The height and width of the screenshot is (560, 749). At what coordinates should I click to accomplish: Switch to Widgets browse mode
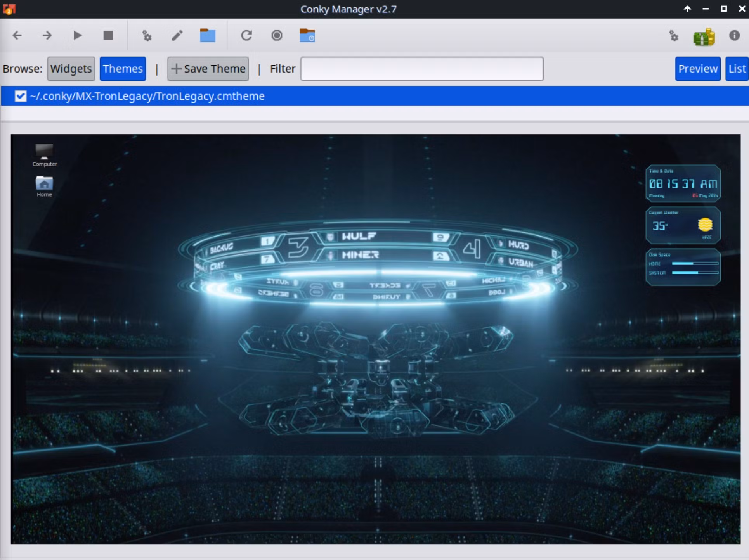71,69
